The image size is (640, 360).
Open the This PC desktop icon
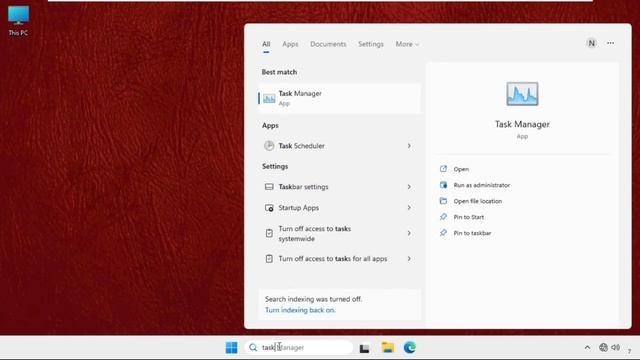point(18,21)
